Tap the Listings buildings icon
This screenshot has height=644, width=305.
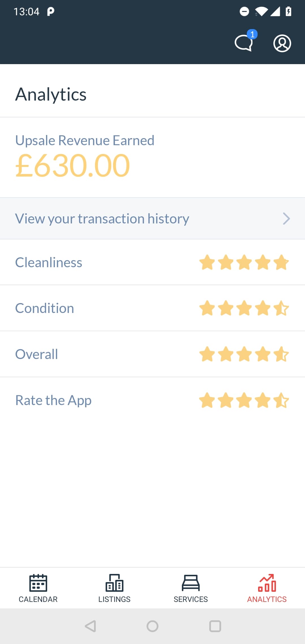pyautogui.click(x=114, y=582)
